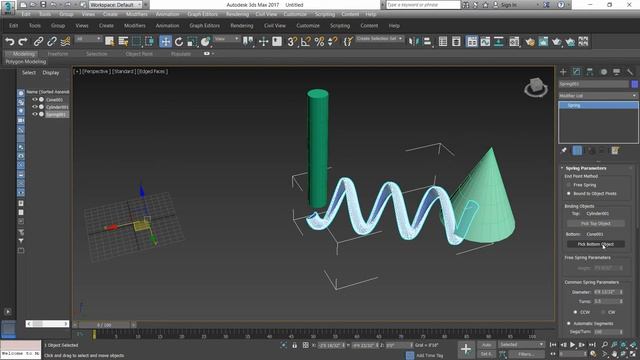The image size is (640, 360).
Task: Switch to the Utilities wrench panel tab
Action: 630,72
